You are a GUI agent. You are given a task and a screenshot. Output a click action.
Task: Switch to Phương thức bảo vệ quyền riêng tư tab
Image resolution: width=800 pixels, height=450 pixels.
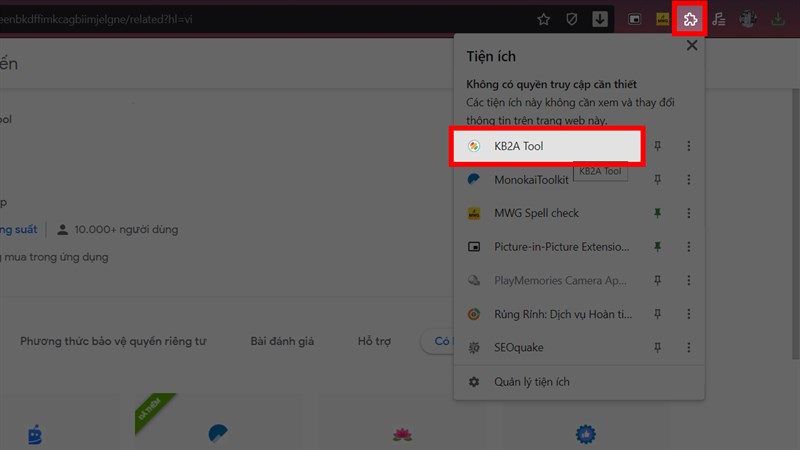click(x=113, y=341)
